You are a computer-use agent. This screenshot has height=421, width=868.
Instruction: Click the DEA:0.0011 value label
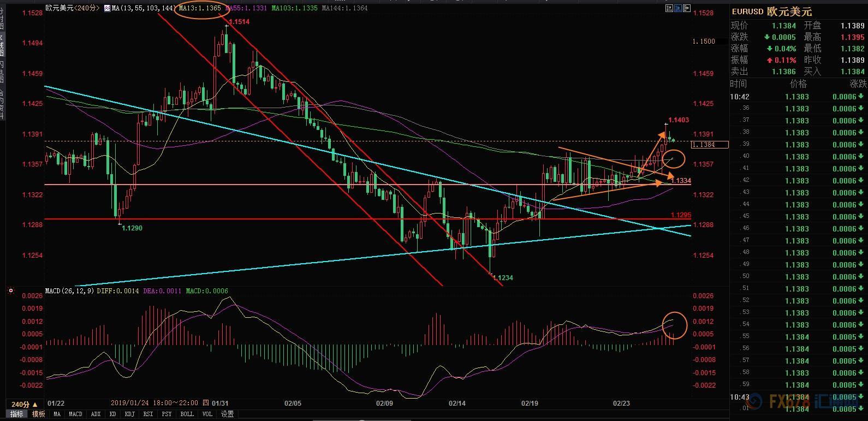click(163, 291)
